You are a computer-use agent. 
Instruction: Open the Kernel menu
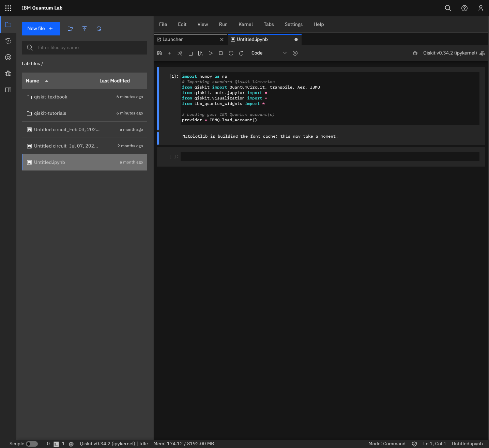point(246,25)
